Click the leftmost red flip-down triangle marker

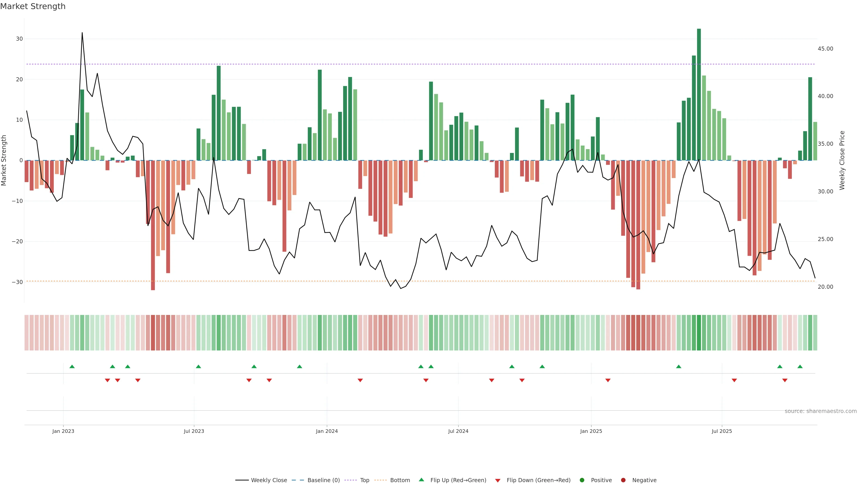coord(107,380)
